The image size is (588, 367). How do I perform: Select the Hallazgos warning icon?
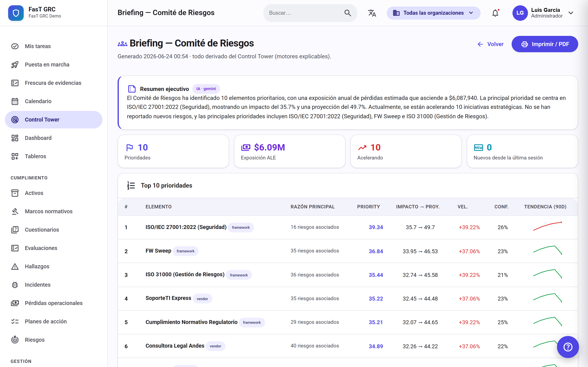[15, 266]
